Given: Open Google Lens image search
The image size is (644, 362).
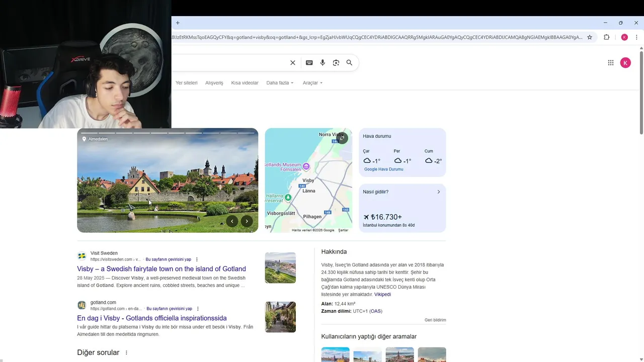Looking at the screenshot, I should tap(336, 63).
